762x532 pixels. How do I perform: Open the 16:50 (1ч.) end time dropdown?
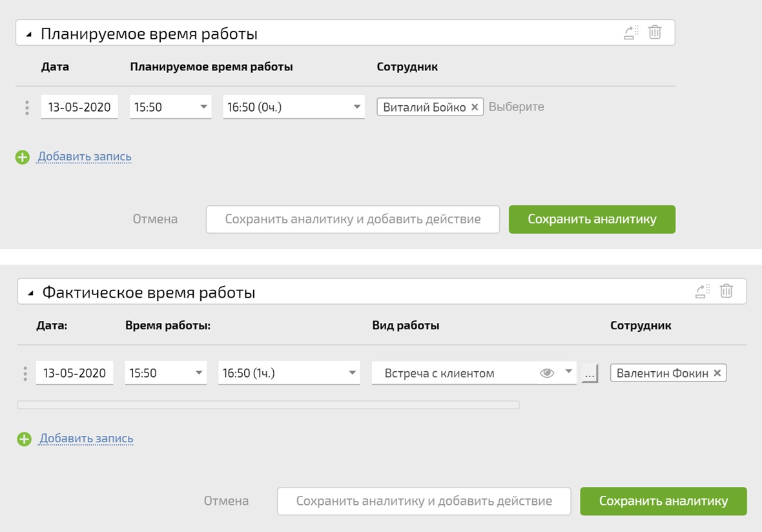352,373
